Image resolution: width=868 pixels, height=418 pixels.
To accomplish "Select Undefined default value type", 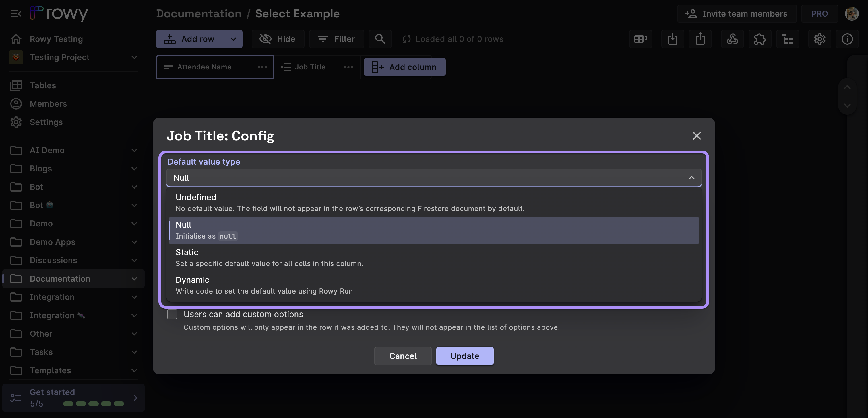I will [433, 202].
